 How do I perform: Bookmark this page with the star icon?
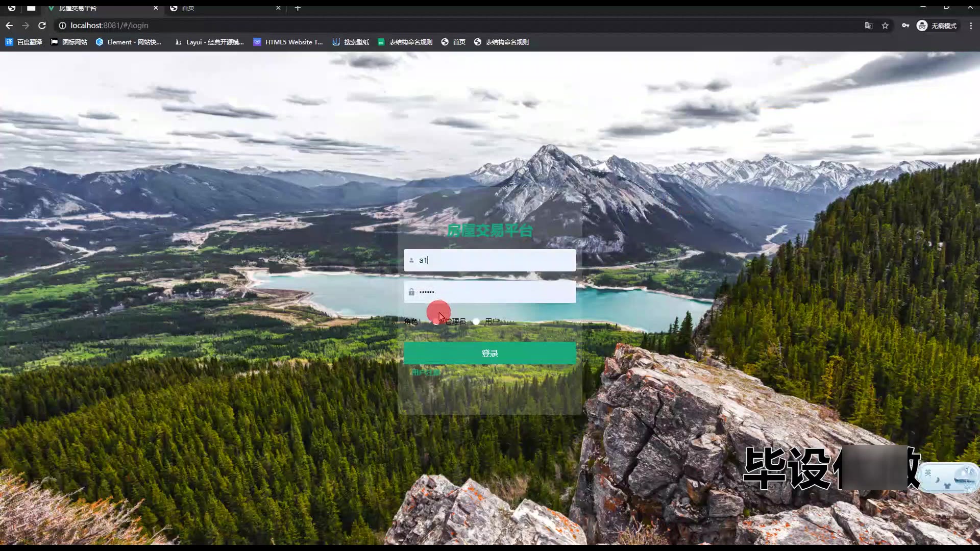point(885,26)
